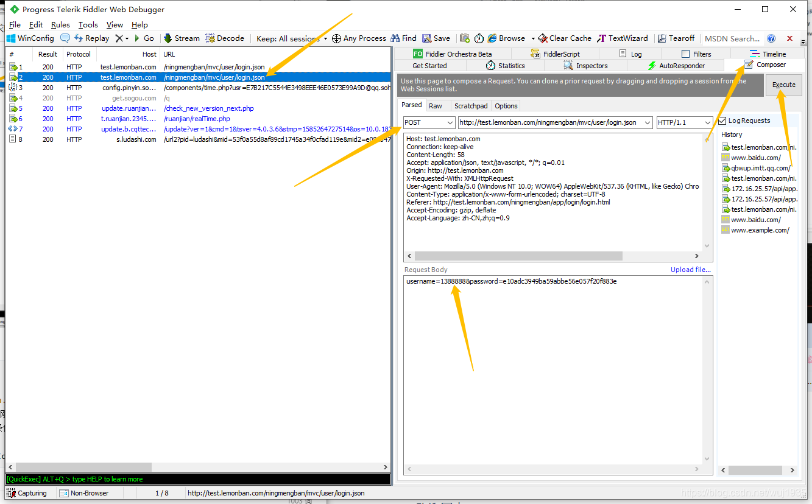Switch to Fiddler Orchestra Beta tab
812x504 pixels.
click(x=452, y=54)
